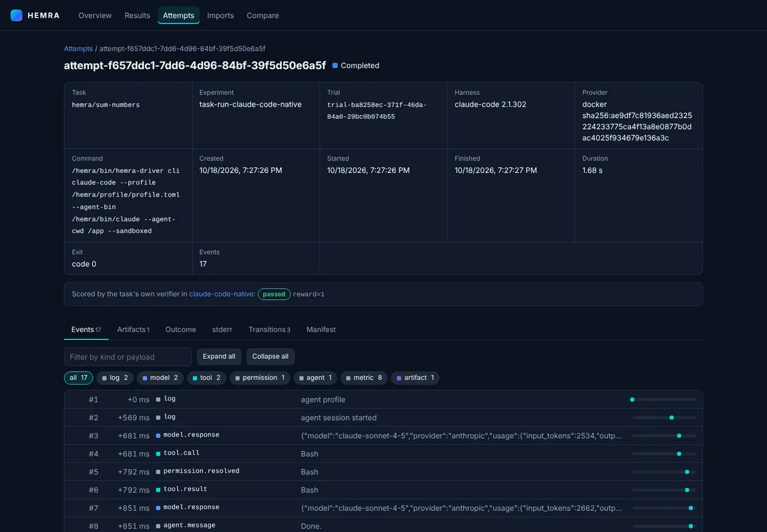Click the attempt ID page heading
The image size is (767, 532).
click(x=195, y=65)
